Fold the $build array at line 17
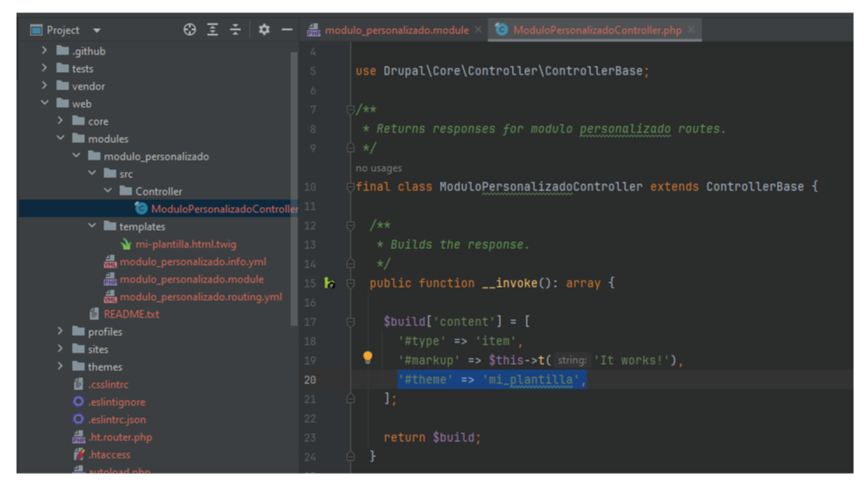This screenshot has width=868, height=485. coord(350,322)
